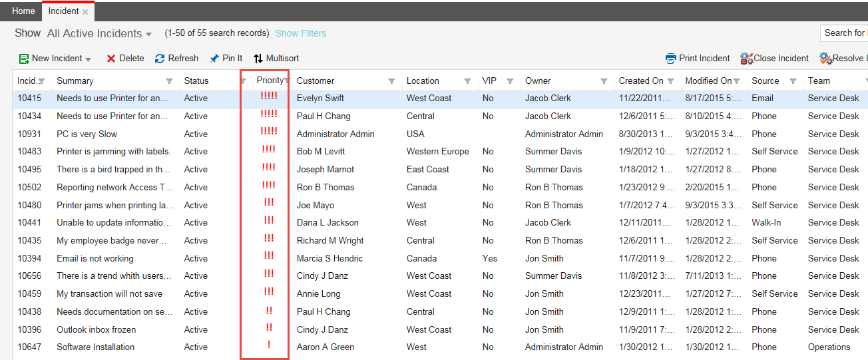
Task: Click the Close Incident icon
Action: (746, 59)
